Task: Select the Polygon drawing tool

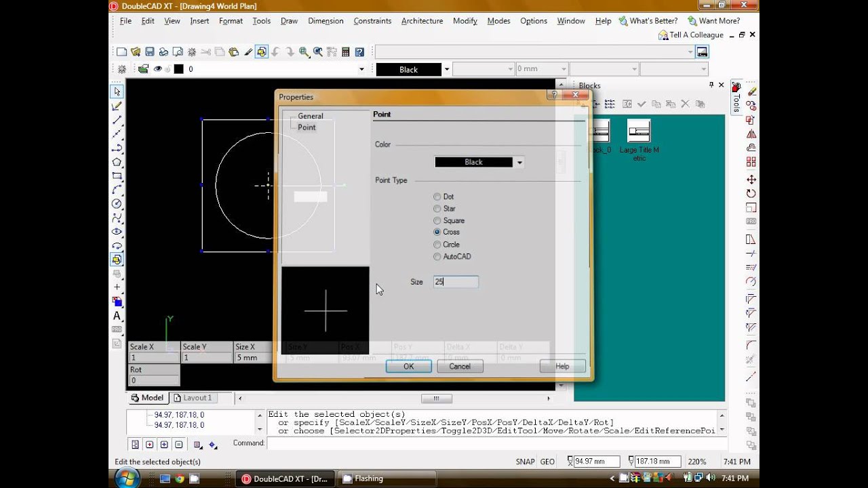Action: pyautogui.click(x=117, y=162)
